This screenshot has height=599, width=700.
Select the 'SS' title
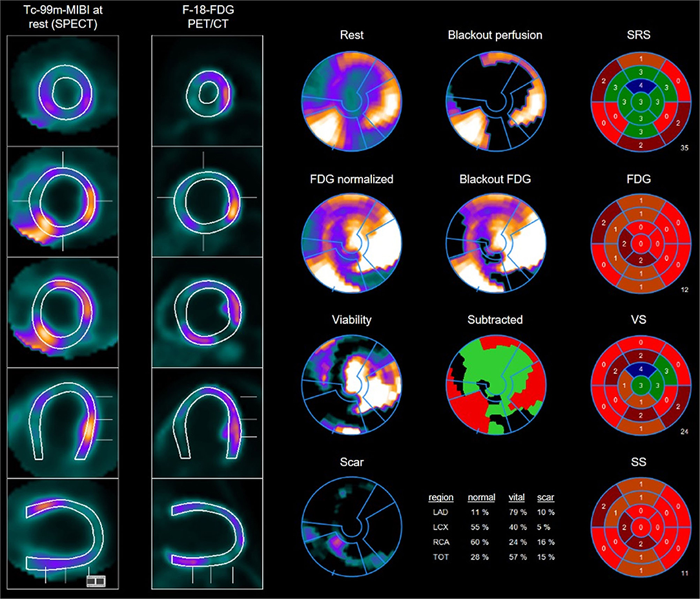click(639, 462)
